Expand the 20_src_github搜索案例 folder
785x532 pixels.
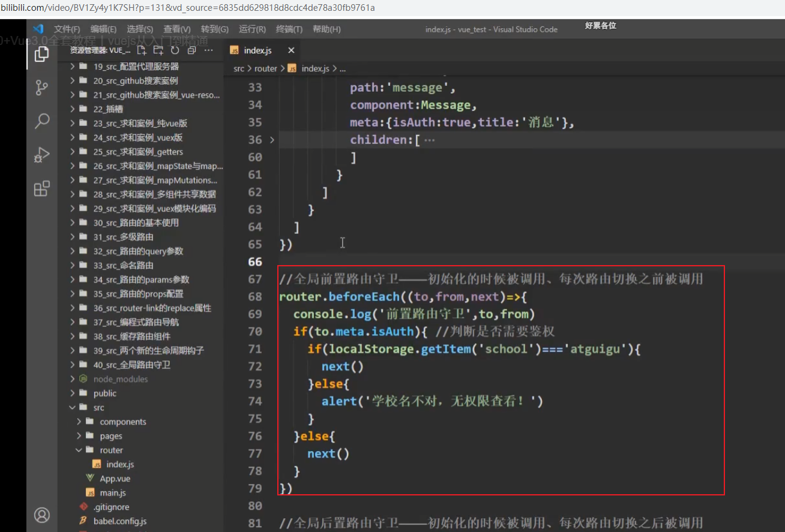tap(72, 80)
